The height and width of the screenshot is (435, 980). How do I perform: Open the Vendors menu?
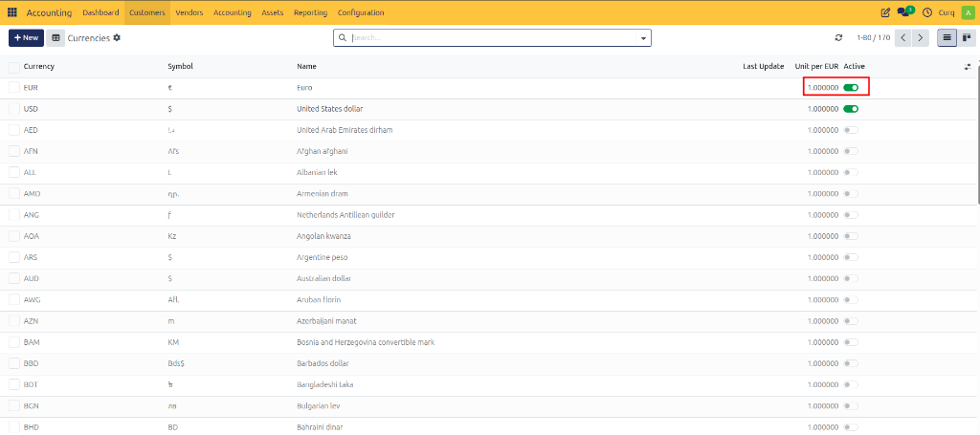189,12
